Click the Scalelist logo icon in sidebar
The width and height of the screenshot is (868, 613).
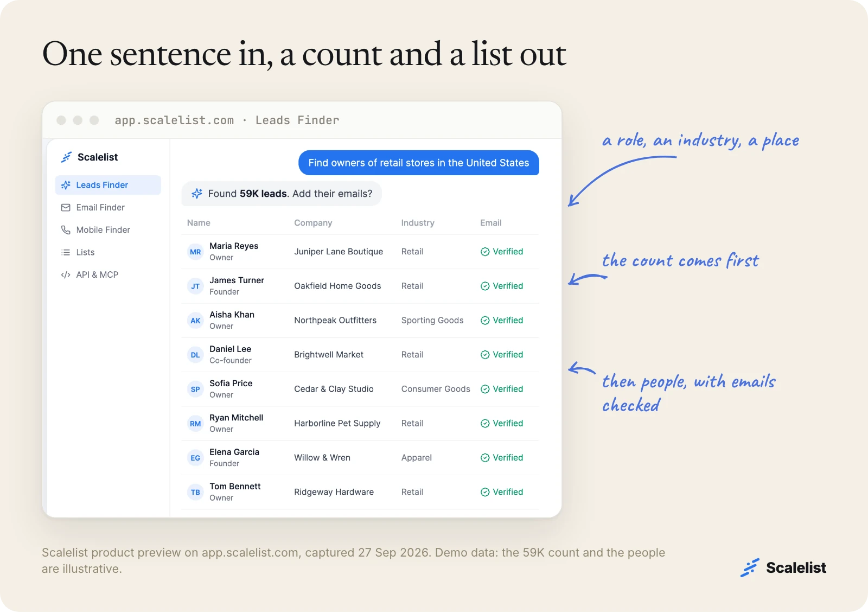coord(66,157)
